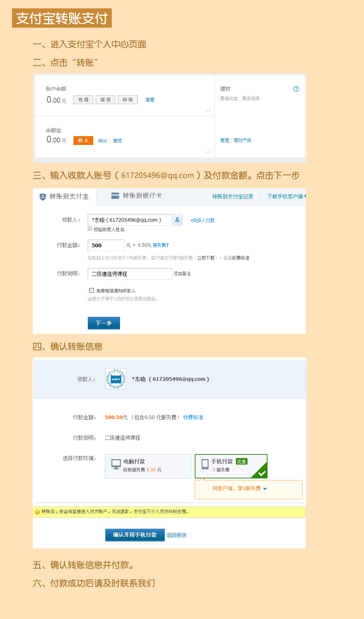The width and height of the screenshot is (364, 619).
Task: Open the 查看 link next to the balance
Action: point(150,100)
